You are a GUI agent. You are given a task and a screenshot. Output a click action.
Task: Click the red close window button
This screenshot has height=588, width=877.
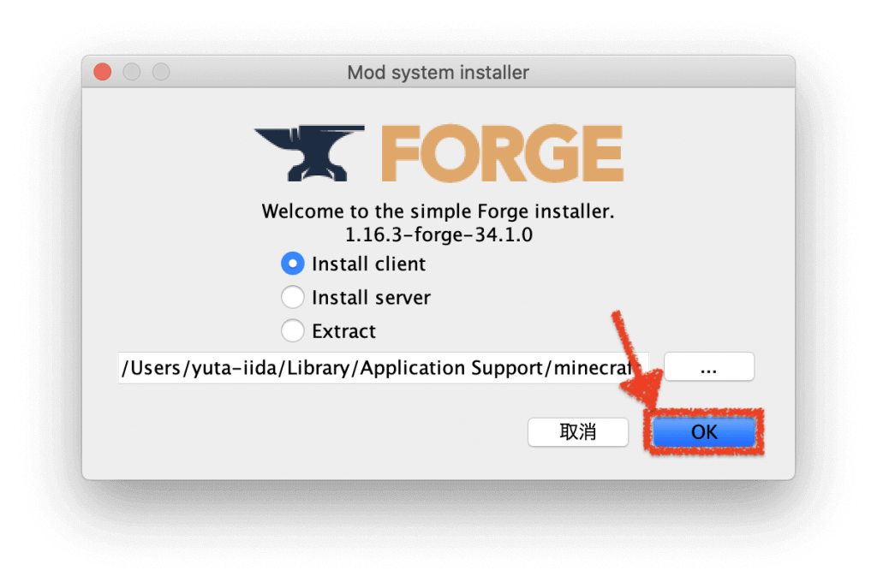click(x=103, y=72)
